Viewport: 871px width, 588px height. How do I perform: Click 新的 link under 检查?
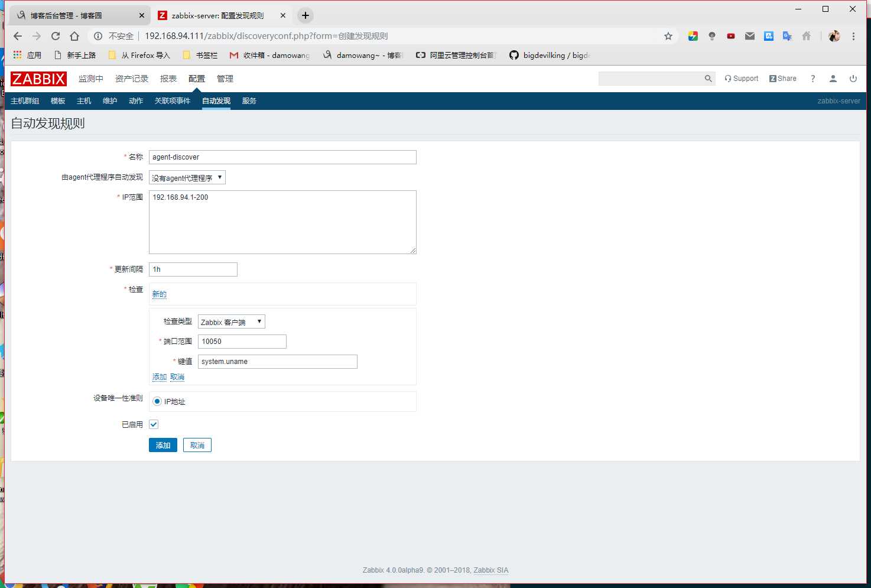click(160, 294)
